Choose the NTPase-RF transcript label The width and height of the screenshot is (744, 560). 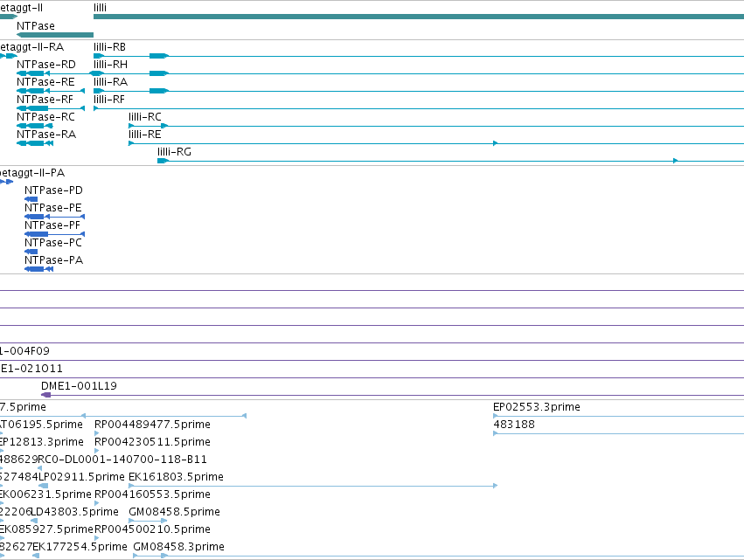click(x=45, y=100)
